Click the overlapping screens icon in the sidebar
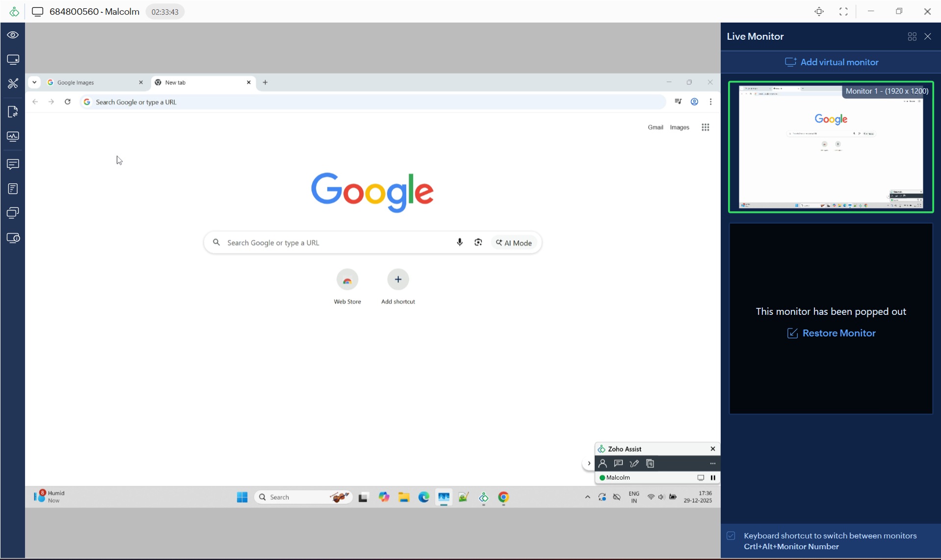 (x=13, y=213)
